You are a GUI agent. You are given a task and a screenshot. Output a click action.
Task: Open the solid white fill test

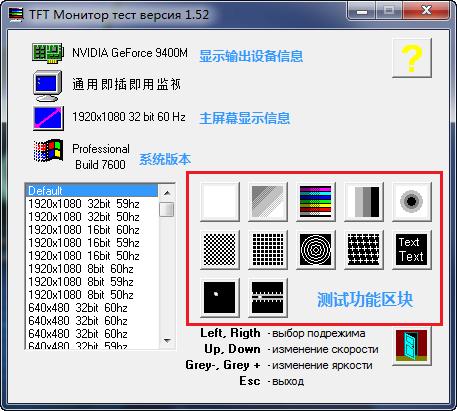coord(220,202)
